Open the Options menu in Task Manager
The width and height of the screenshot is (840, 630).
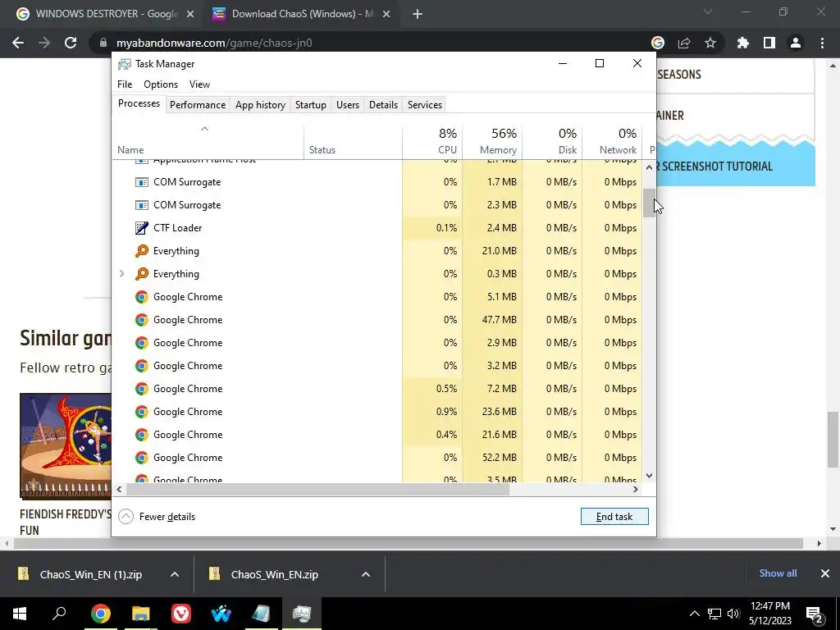pos(161,84)
